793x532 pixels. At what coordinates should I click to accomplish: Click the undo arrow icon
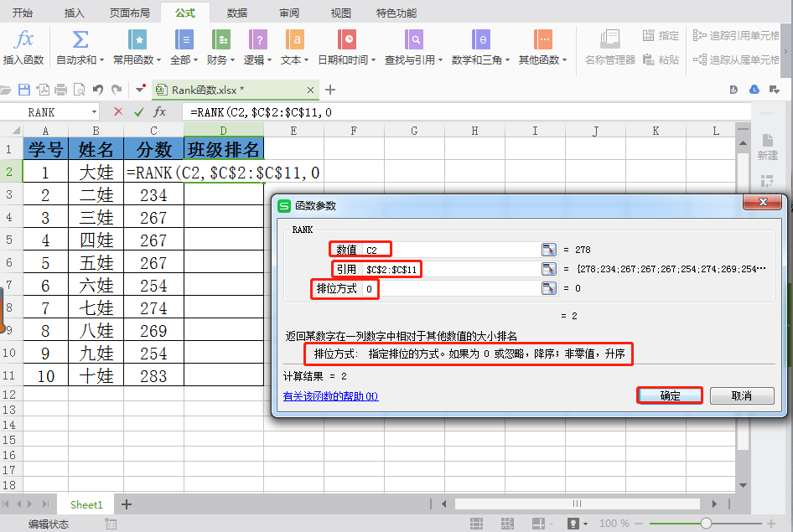(98, 90)
